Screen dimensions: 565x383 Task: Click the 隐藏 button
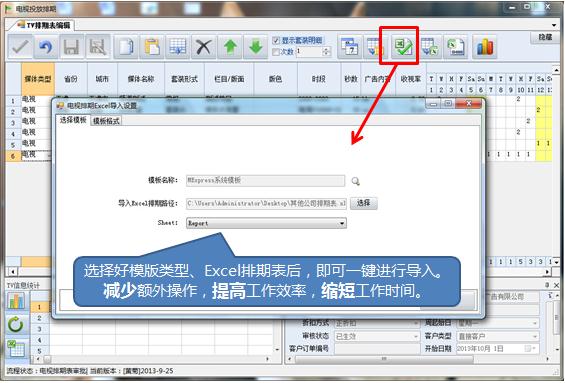(545, 37)
